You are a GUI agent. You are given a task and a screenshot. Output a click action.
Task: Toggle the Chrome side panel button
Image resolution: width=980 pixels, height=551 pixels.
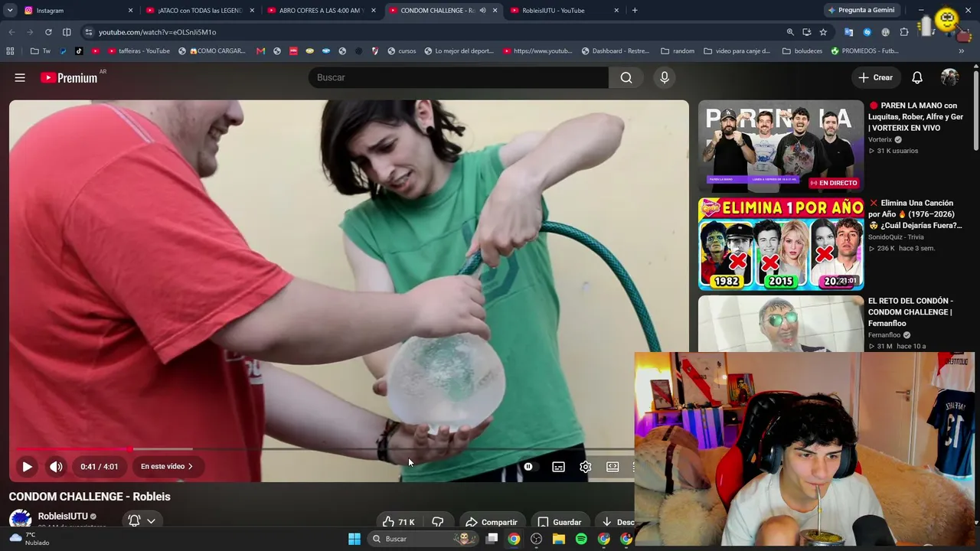67,32
